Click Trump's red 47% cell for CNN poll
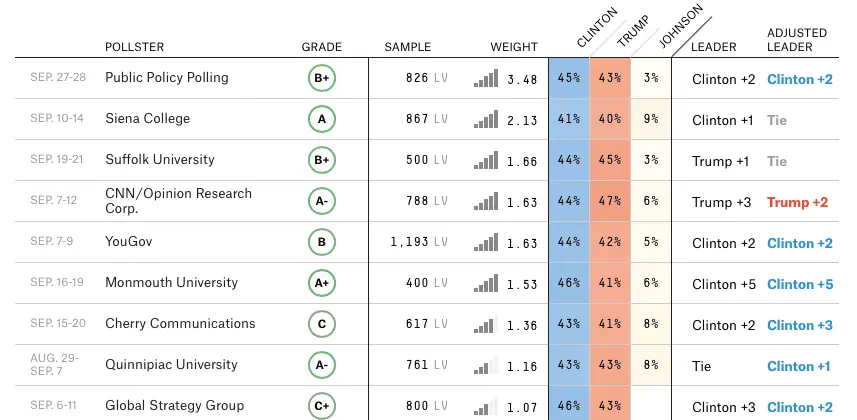The width and height of the screenshot is (857, 420). 610,202
